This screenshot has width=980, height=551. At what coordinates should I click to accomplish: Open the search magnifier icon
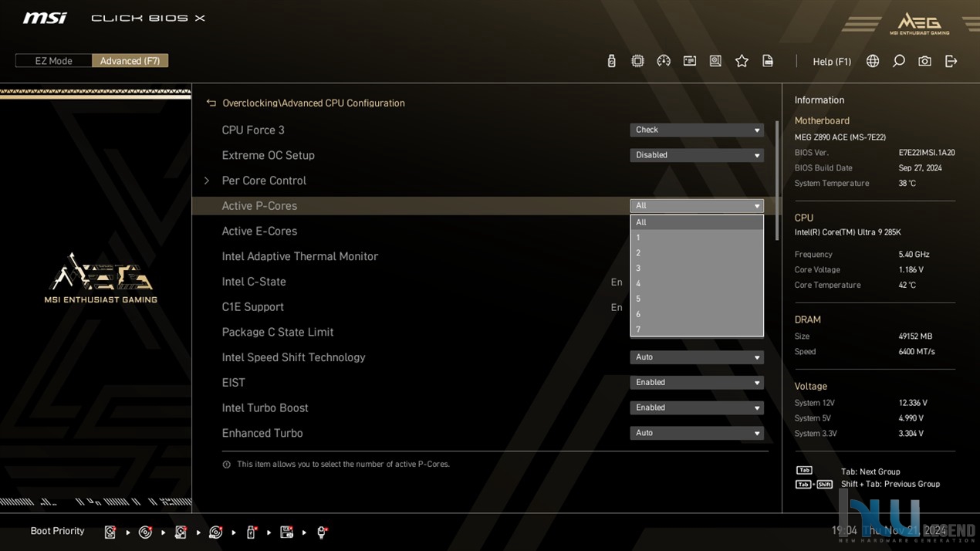pyautogui.click(x=899, y=61)
